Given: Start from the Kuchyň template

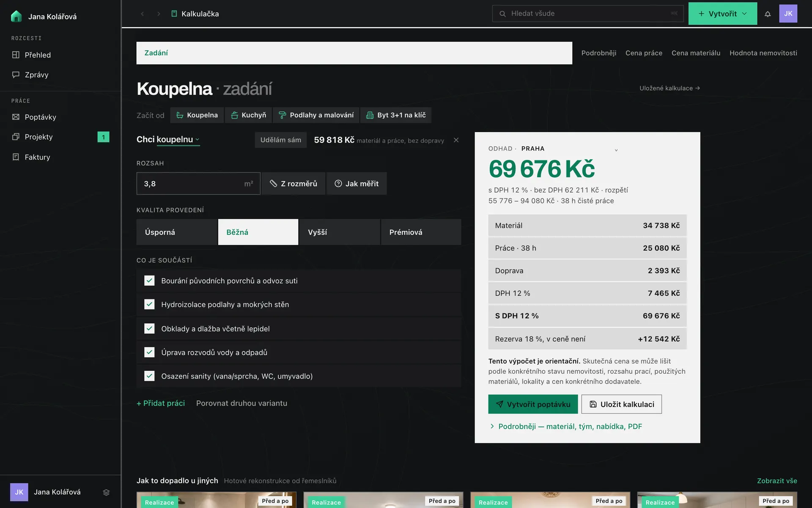Looking at the screenshot, I should (248, 115).
